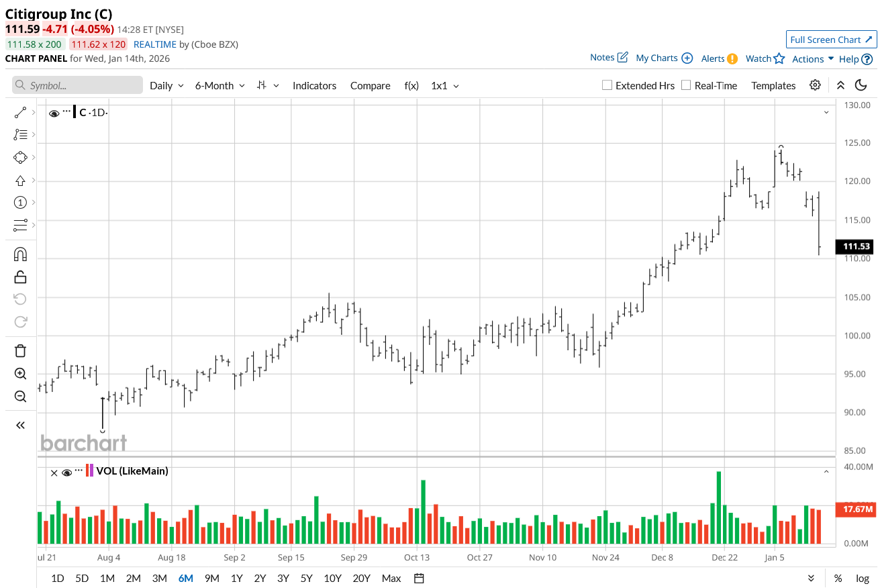Open the Actions dropdown menu
This screenshot has width=878, height=588.
(813, 59)
